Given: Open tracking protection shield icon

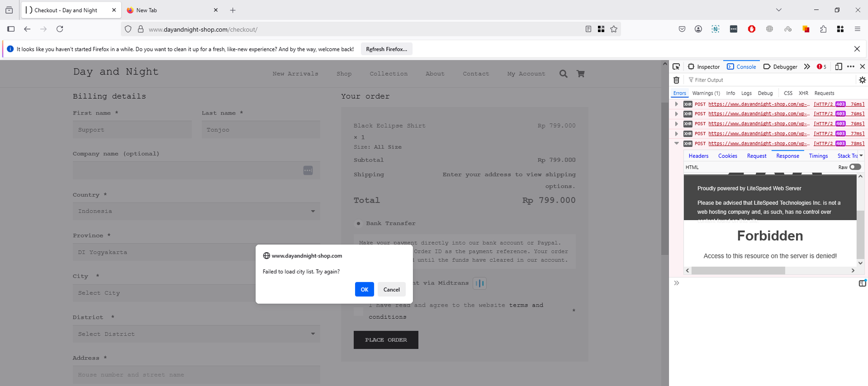Looking at the screenshot, I should point(128,29).
